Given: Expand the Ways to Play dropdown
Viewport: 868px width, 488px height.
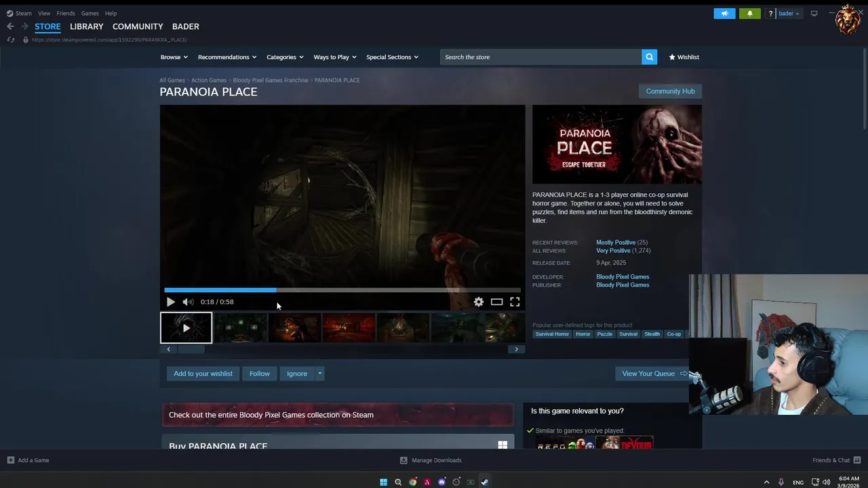Looking at the screenshot, I should click(x=335, y=57).
